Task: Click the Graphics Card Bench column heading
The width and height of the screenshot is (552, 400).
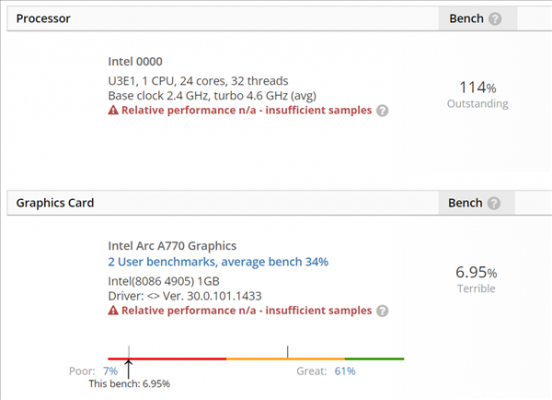Action: tap(465, 203)
